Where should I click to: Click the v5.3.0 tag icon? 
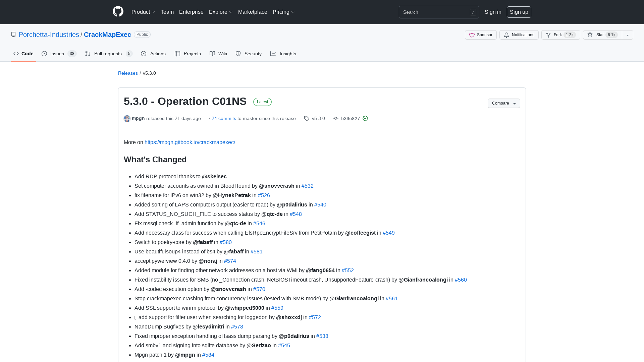[x=307, y=118]
